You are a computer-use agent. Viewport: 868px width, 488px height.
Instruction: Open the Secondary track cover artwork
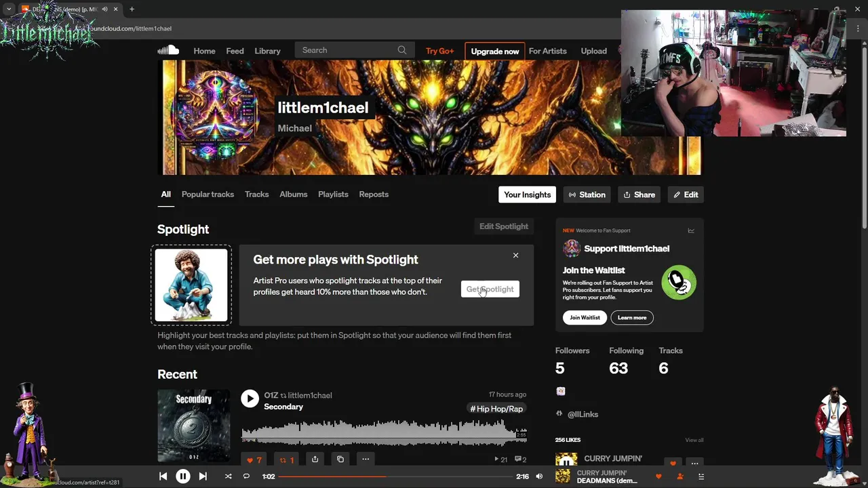(x=193, y=426)
